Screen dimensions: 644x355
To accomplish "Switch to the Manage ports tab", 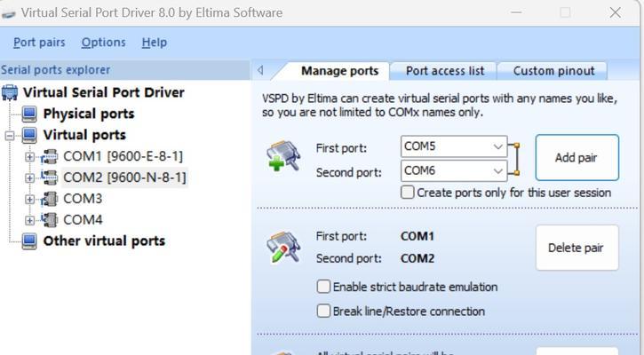I will 339,71.
